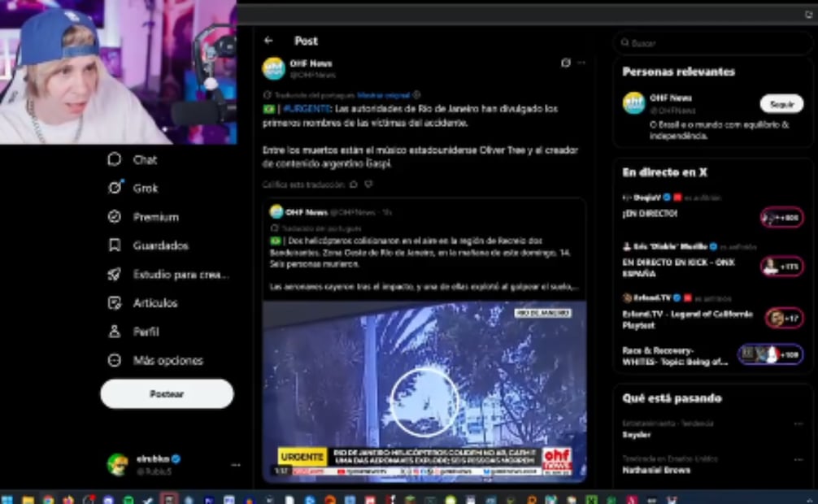Click the Grok logo icon
818x504 pixels.
coord(115,188)
